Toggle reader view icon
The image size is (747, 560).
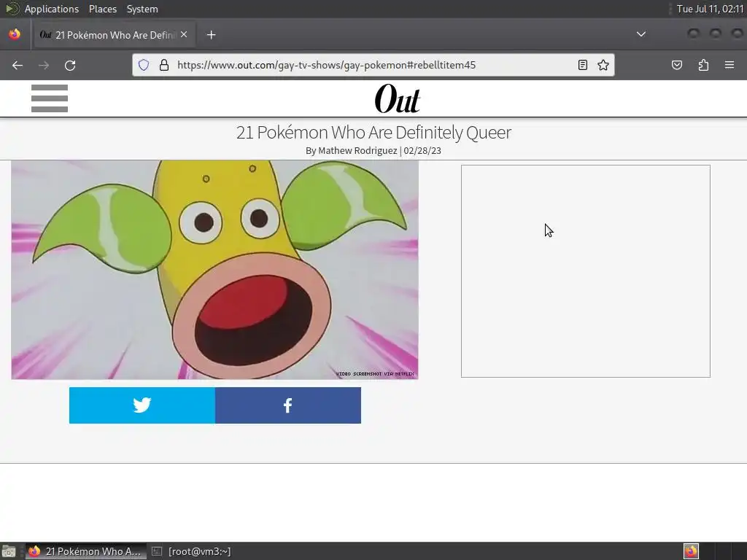582,65
